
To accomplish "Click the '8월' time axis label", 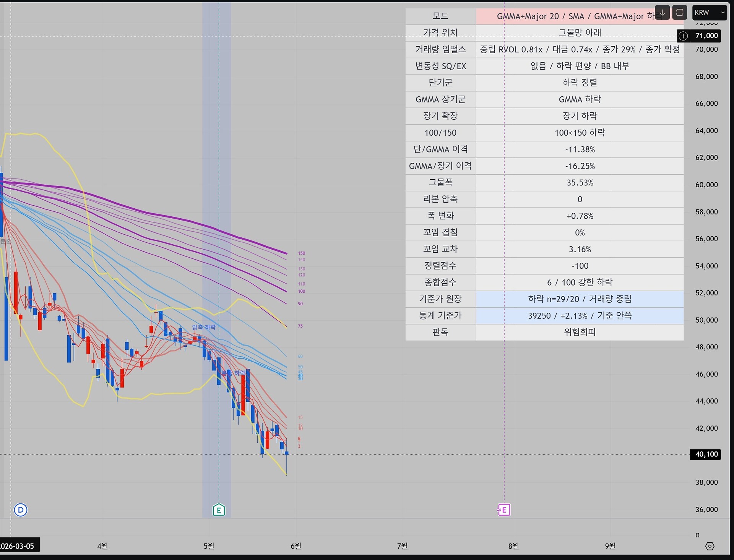I will (x=513, y=546).
